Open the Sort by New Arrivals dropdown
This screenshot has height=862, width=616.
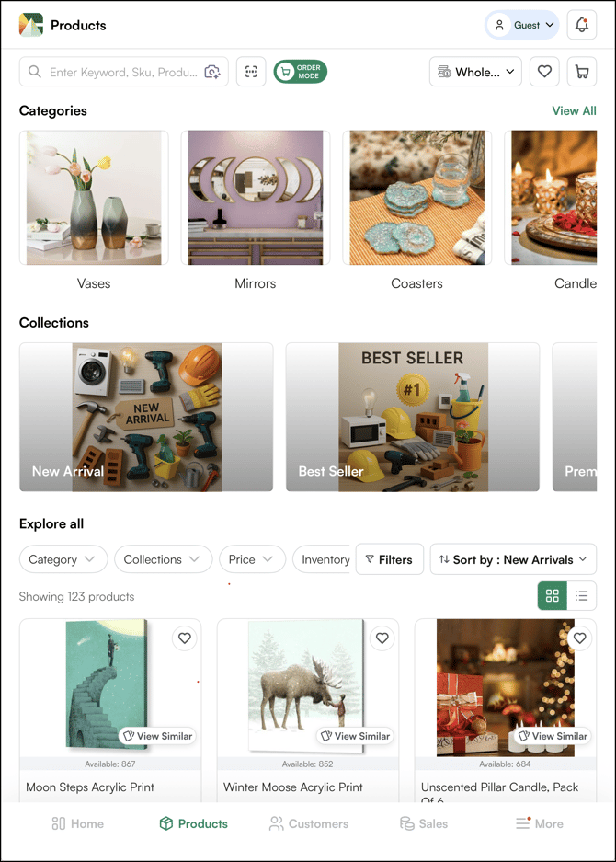pyautogui.click(x=513, y=559)
